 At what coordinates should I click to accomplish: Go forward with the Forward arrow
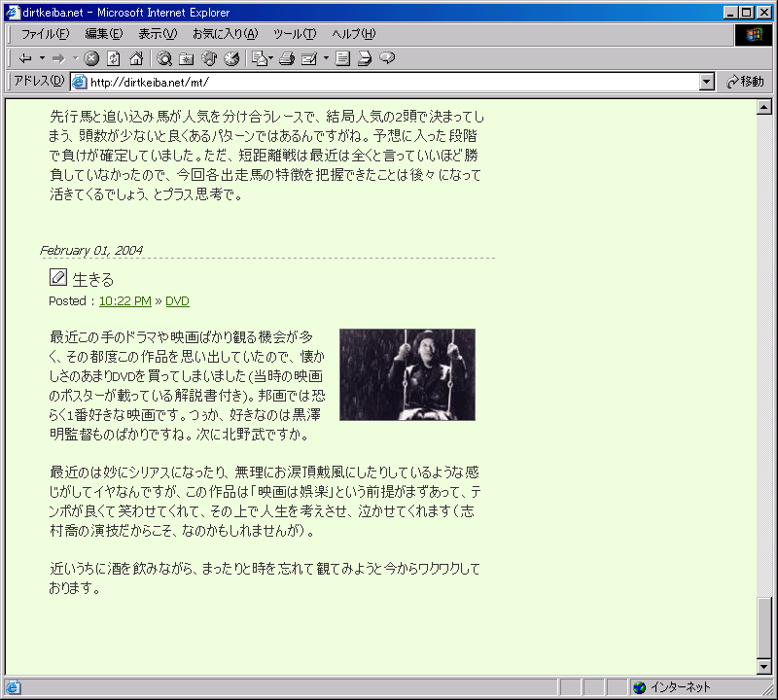coord(58,58)
